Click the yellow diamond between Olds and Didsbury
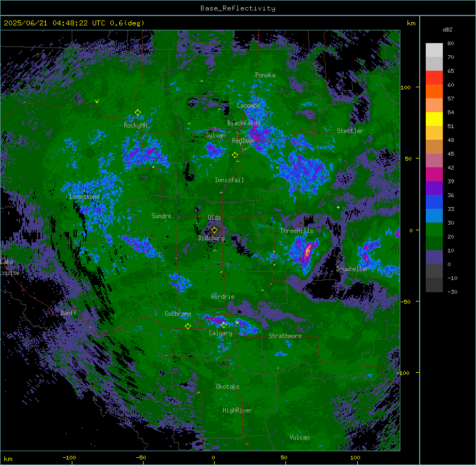 [214, 230]
